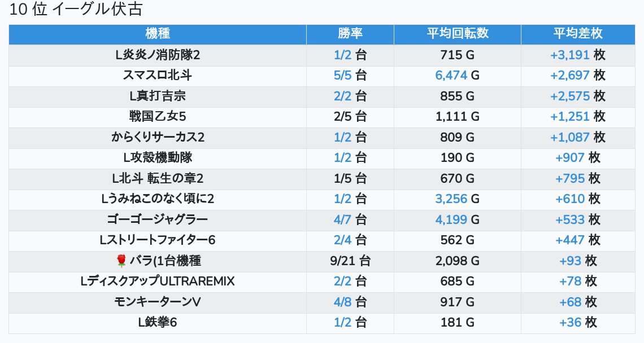Click the 平均差枚 column header
Image resolution: width=644 pixels, height=343 pixels.
tap(578, 34)
